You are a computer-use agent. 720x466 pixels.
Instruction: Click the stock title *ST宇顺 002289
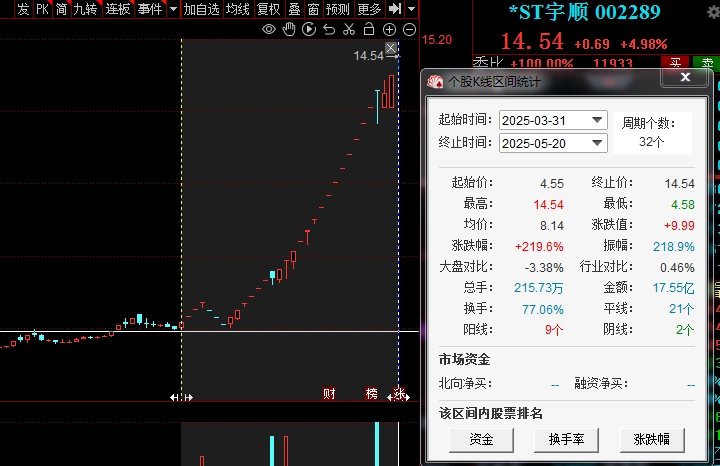point(585,12)
